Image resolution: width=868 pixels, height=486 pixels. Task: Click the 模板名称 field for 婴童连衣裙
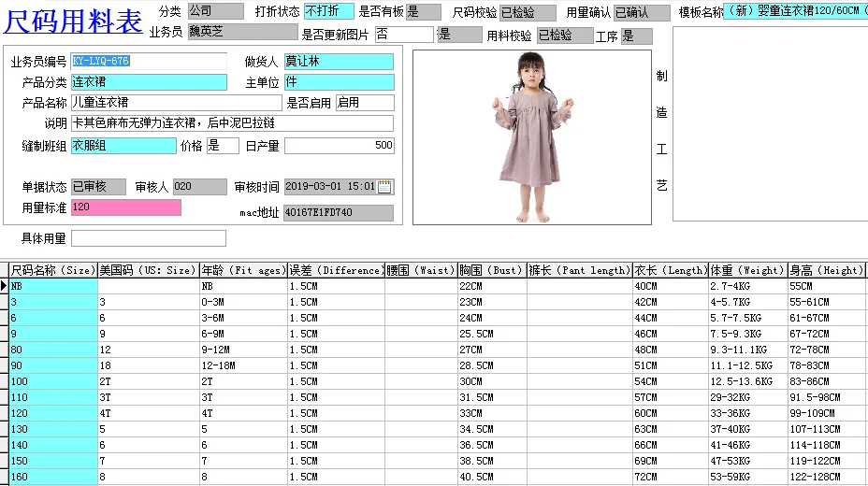795,11
